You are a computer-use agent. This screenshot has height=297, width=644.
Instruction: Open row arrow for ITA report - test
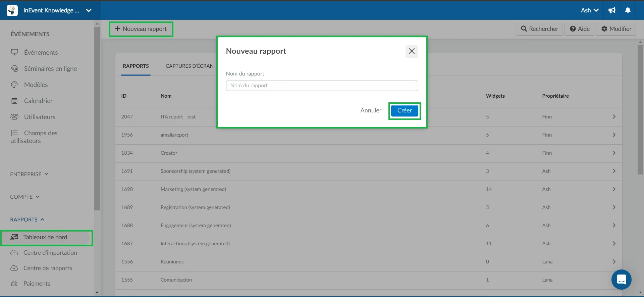(x=614, y=117)
